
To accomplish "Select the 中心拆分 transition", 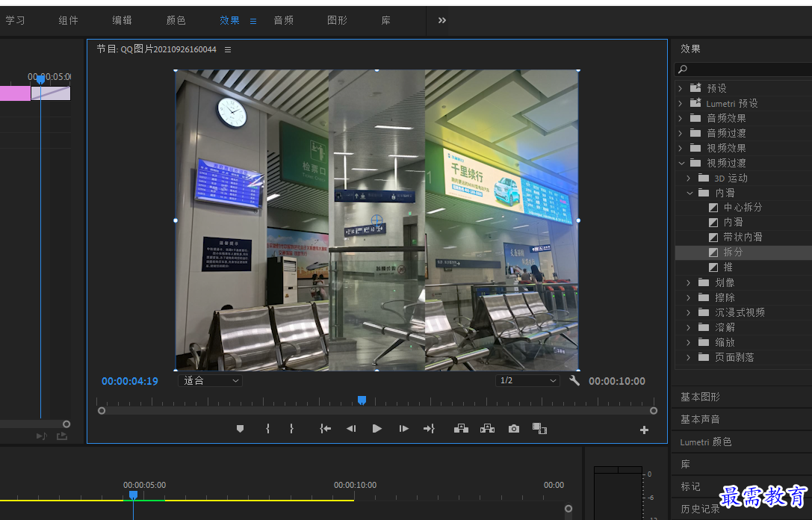I will click(743, 207).
